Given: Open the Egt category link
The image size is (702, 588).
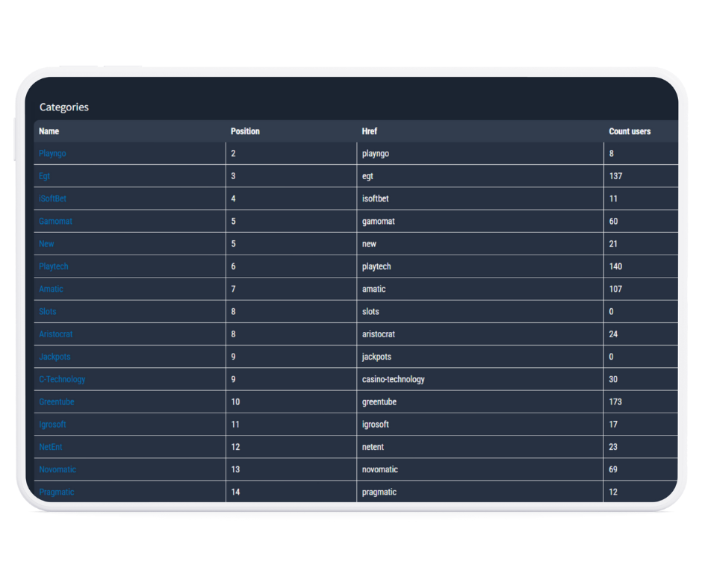Looking at the screenshot, I should (44, 176).
